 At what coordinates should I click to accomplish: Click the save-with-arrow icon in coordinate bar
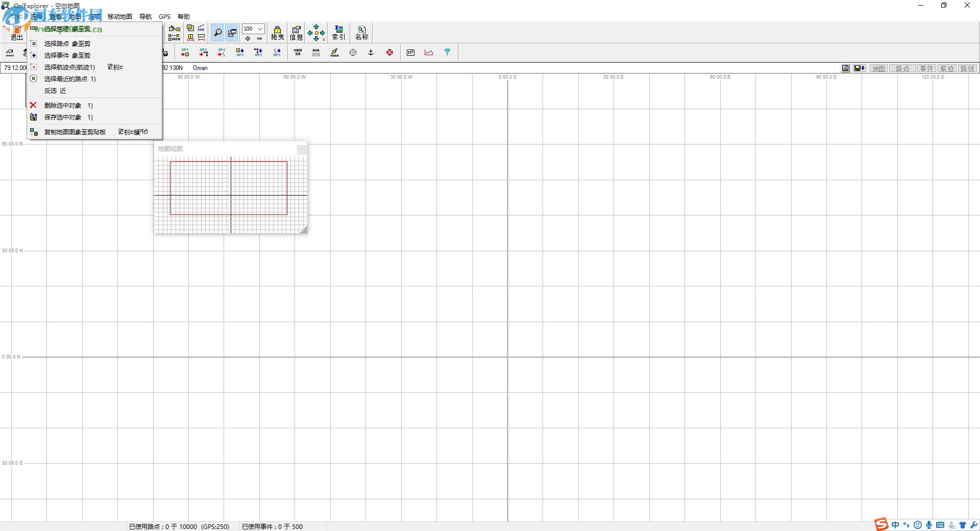(x=859, y=68)
